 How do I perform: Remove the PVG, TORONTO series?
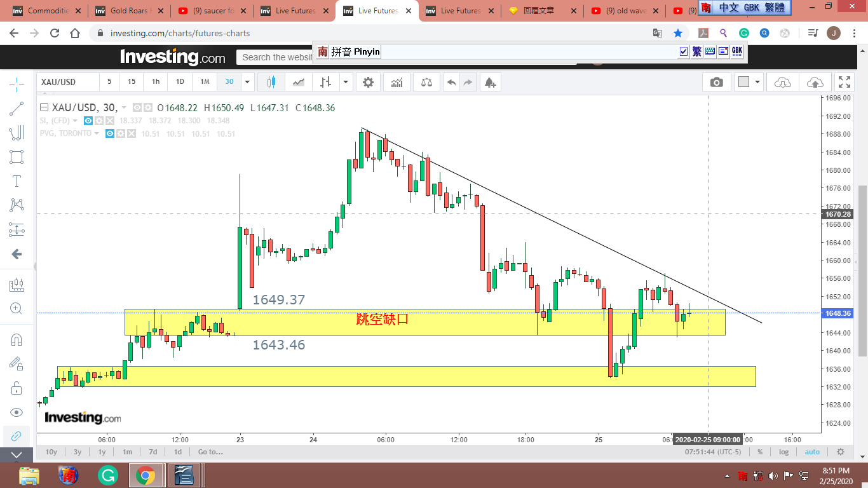click(131, 134)
